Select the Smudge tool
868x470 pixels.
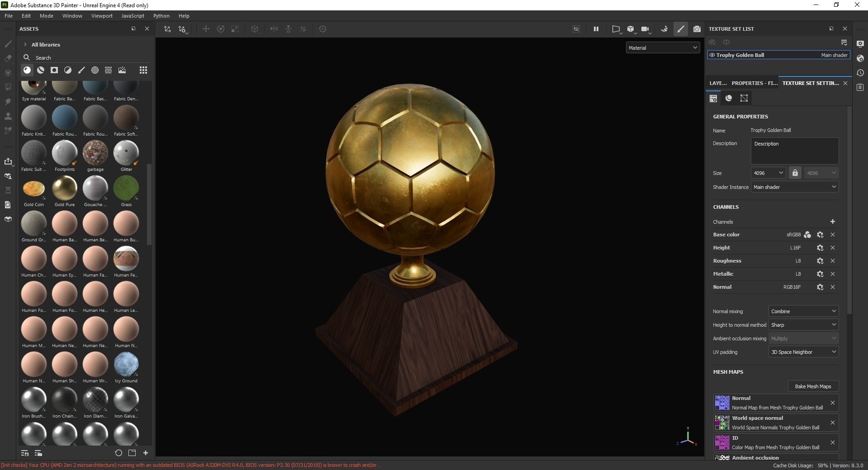tap(8, 102)
